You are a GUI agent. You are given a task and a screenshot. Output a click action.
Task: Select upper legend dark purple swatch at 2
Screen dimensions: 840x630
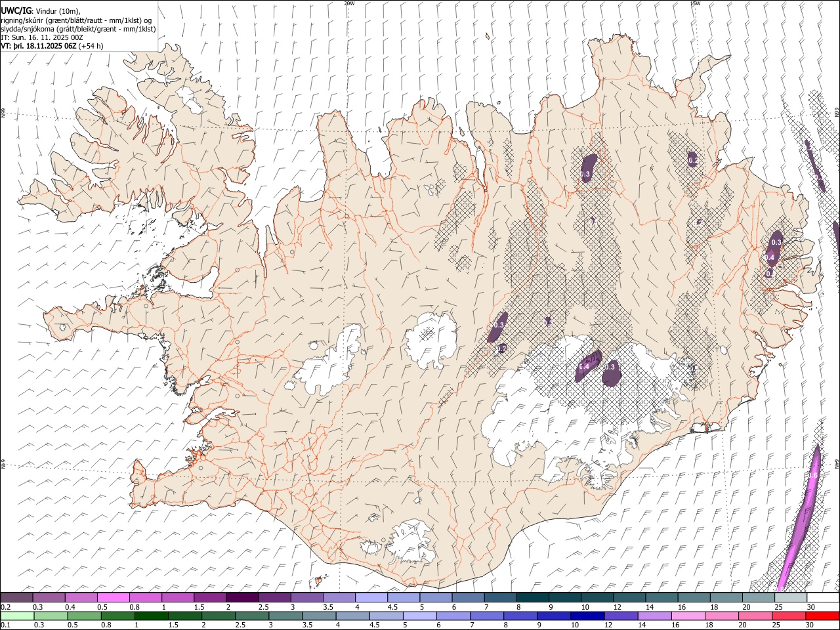coord(242,598)
